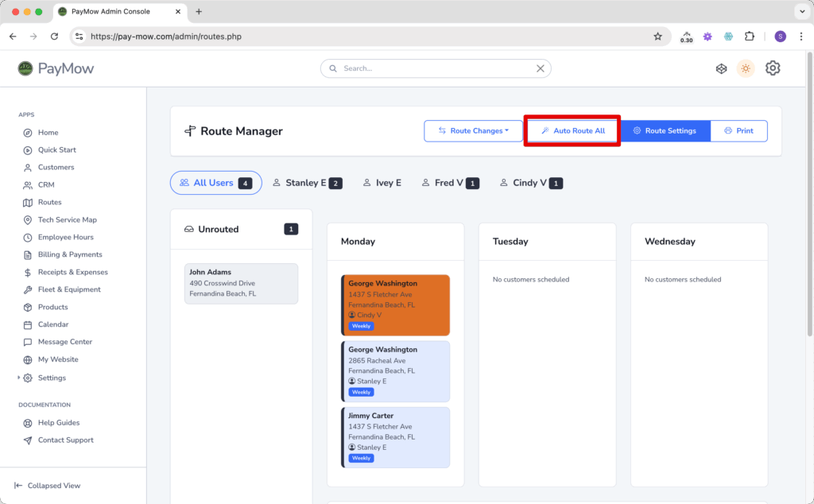Click the PayMow logo
814x504 pixels.
tap(56, 68)
